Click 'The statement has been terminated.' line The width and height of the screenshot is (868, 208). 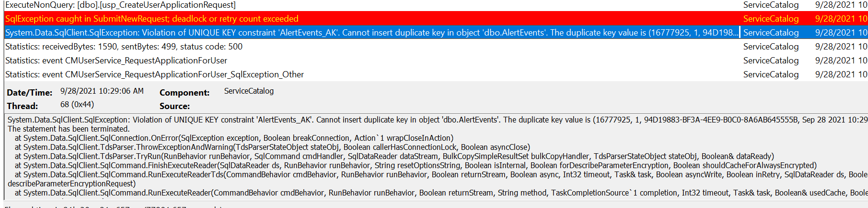69,129
